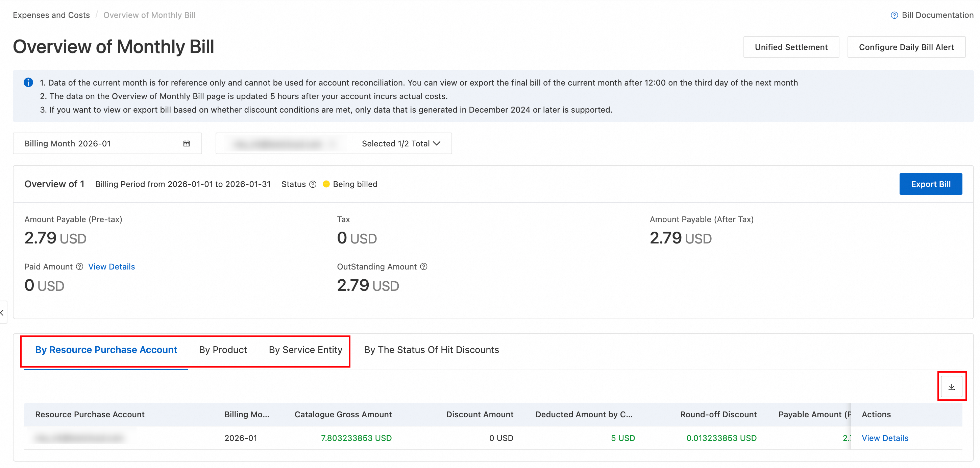Click the help icon next to Status
Image resolution: width=980 pixels, height=468 pixels.
(313, 184)
